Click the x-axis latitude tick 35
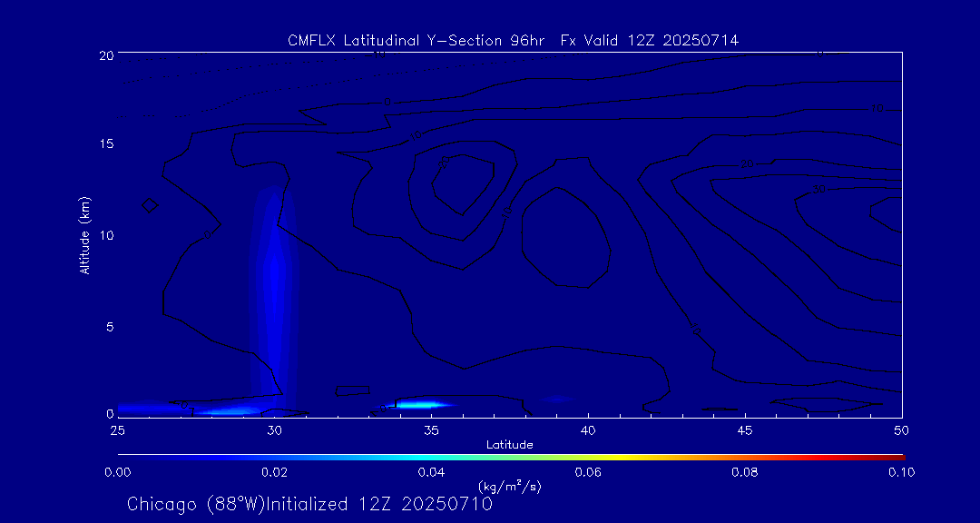 pos(431,429)
